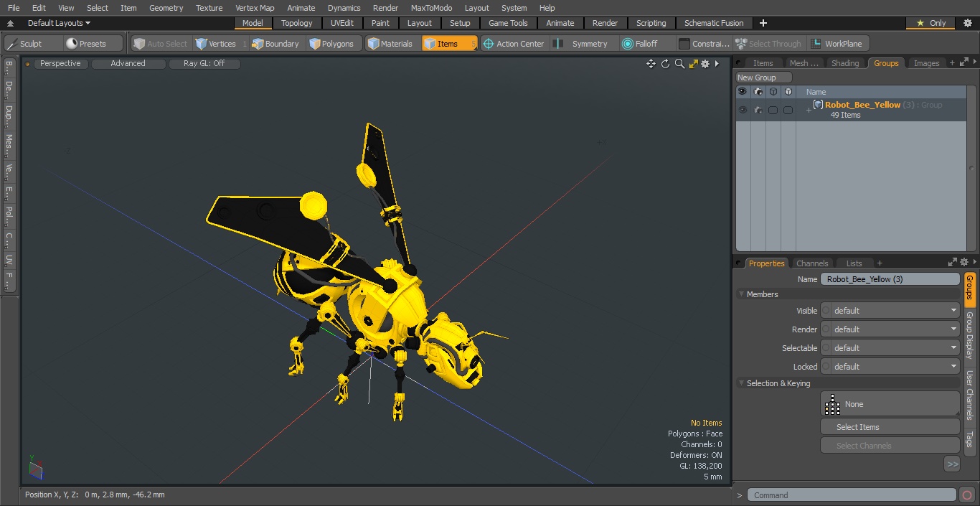Toggle the Only star button

[930, 23]
